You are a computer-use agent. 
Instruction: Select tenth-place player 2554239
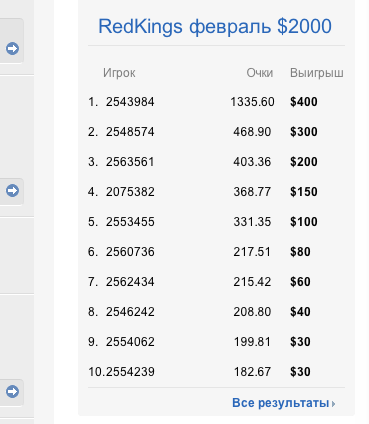(130, 372)
